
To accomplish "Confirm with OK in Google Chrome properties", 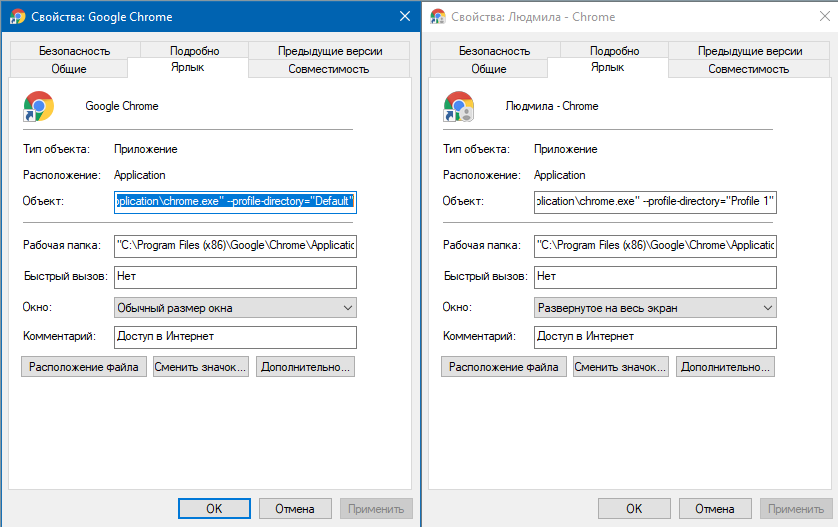I will (214, 509).
